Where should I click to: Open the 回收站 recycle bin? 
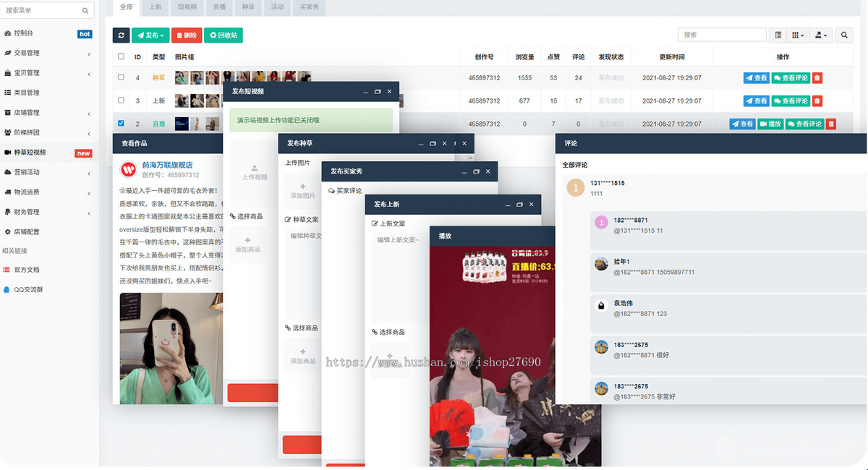224,35
